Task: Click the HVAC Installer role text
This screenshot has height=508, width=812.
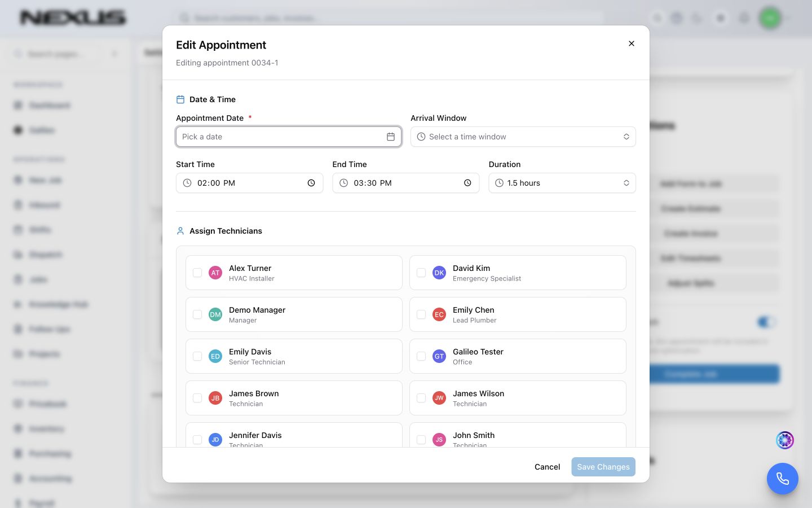Action: pyautogui.click(x=251, y=279)
